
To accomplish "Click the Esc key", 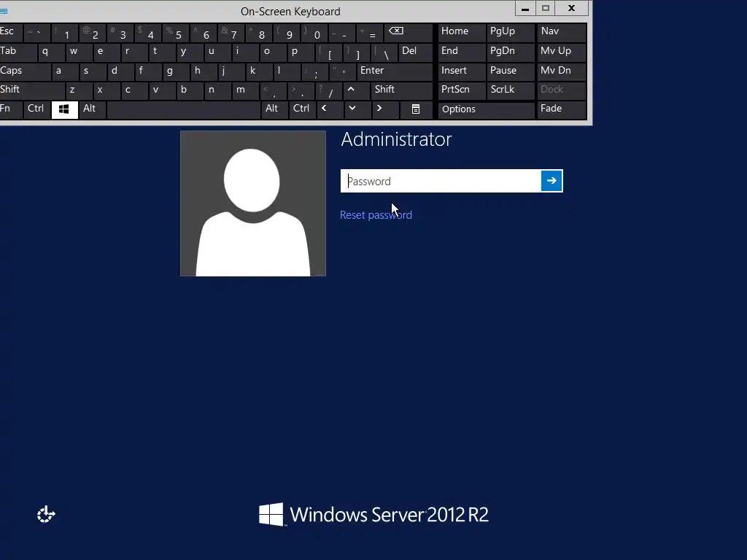I will [x=10, y=33].
